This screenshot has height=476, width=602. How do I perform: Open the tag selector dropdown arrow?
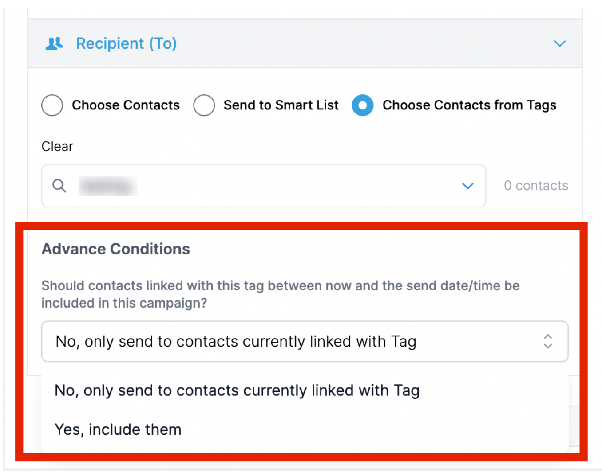pos(468,186)
